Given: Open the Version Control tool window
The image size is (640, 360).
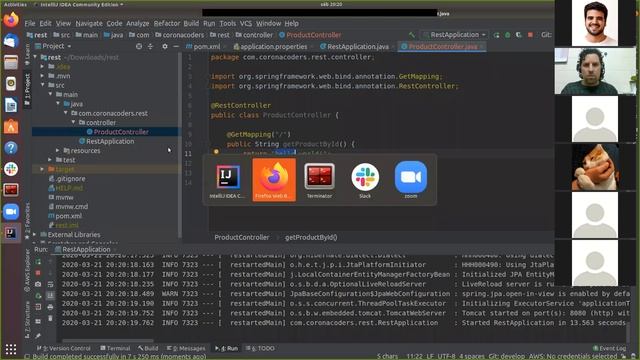Looking at the screenshot, I should tap(64, 348).
